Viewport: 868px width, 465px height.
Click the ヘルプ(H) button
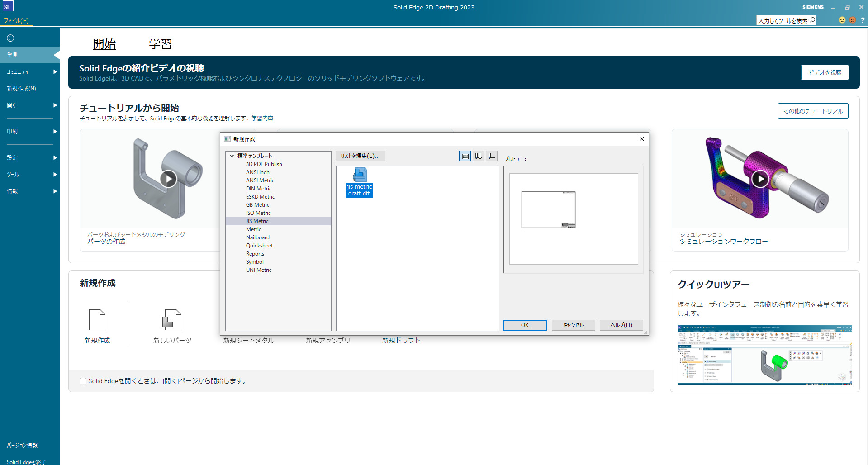tap(621, 325)
